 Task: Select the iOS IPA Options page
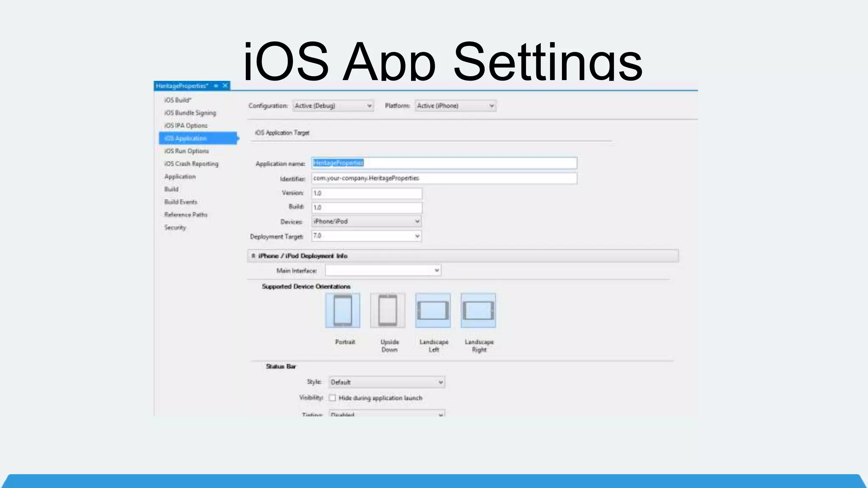coord(186,125)
